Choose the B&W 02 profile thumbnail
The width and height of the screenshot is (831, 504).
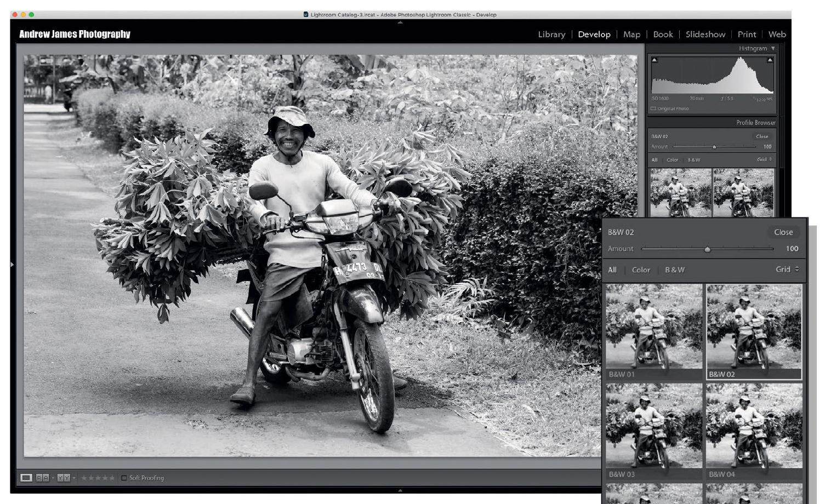point(754,331)
